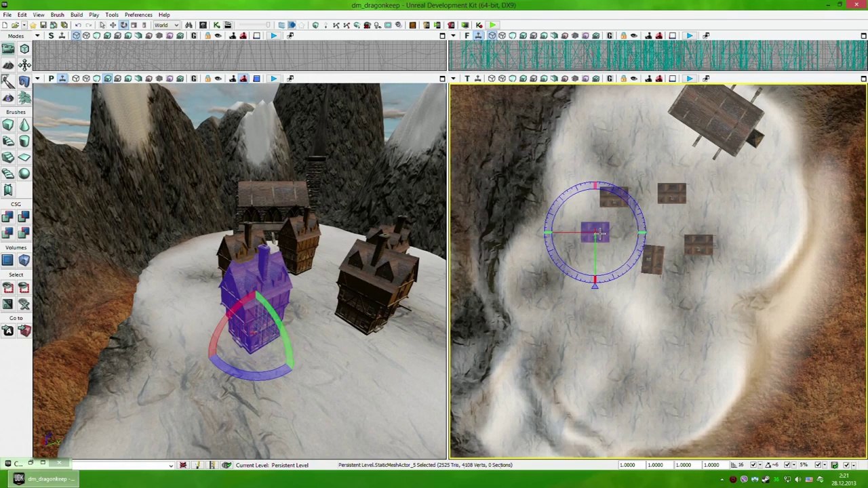Open the Edit menu
868x488 pixels.
(x=22, y=14)
